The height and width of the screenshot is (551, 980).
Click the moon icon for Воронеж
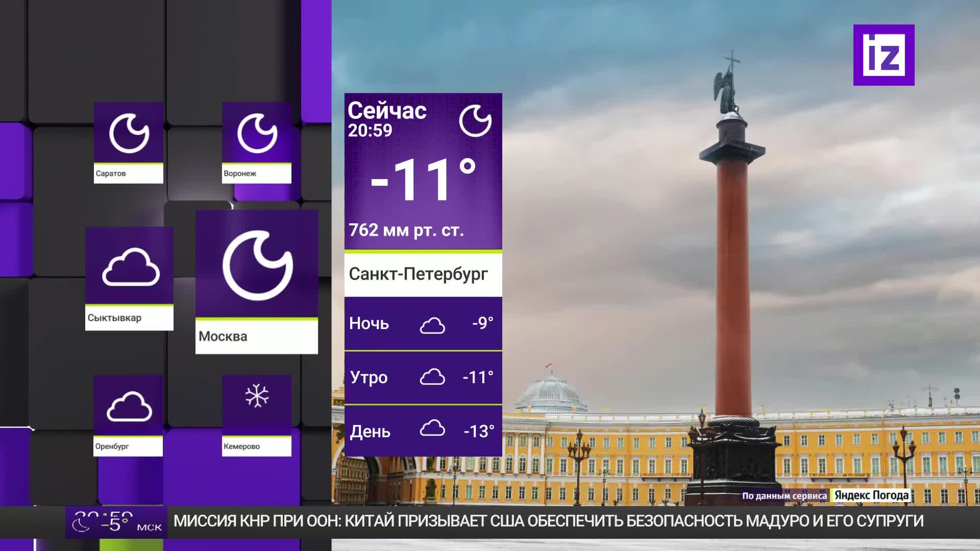click(257, 134)
